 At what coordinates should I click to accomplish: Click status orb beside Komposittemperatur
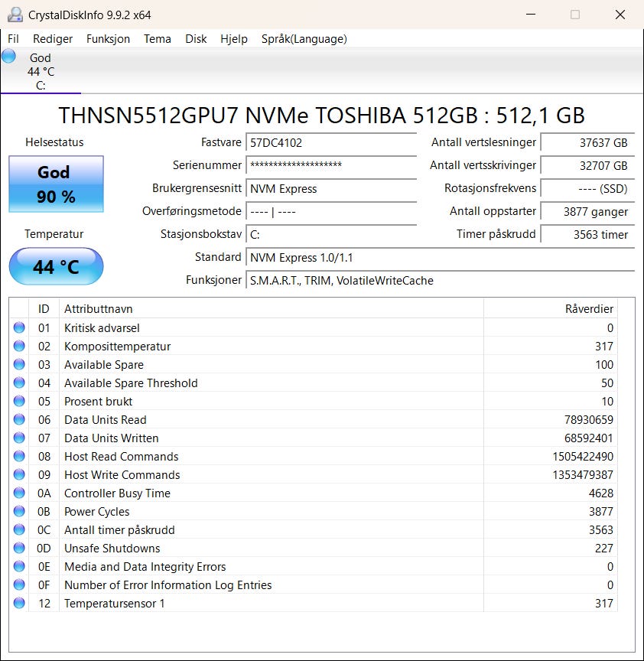(x=19, y=346)
